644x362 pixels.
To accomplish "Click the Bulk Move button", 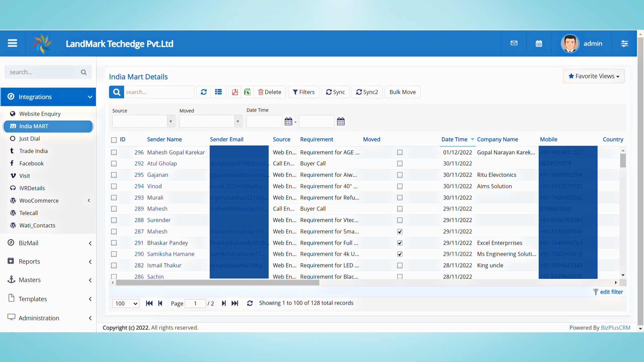I will (x=402, y=92).
